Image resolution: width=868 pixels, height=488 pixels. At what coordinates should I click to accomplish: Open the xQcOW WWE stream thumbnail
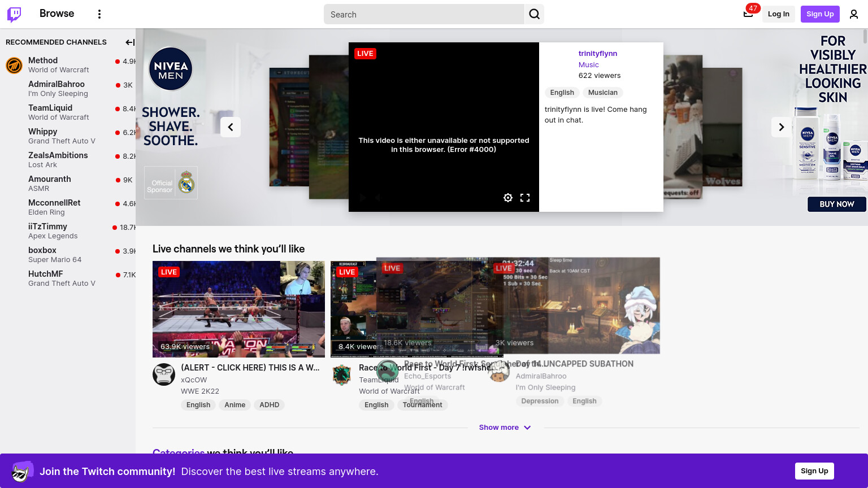pyautogui.click(x=238, y=309)
